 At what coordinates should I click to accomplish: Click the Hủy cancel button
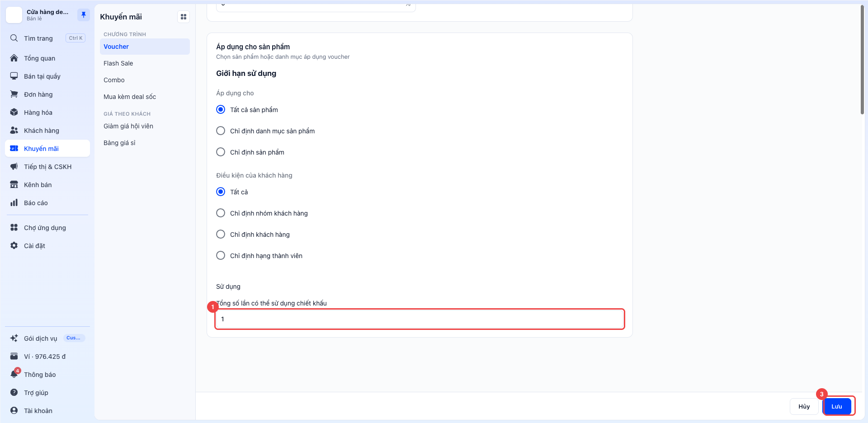(804, 406)
